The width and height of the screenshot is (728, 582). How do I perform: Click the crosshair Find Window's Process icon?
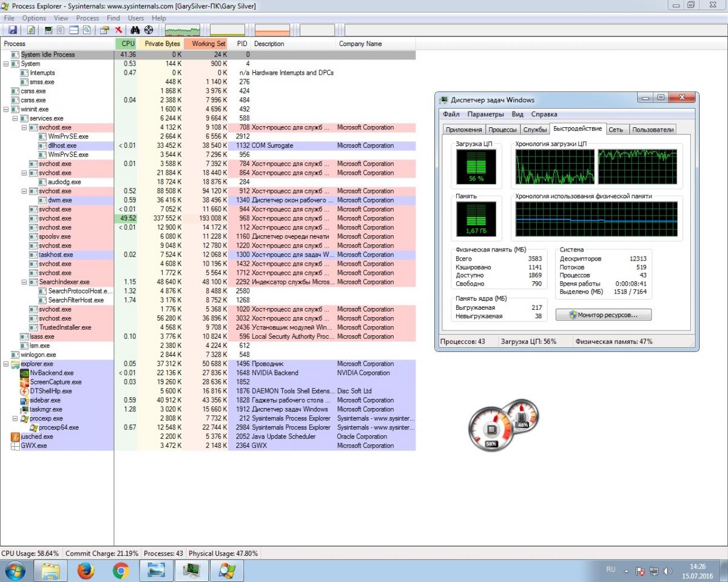point(149,30)
